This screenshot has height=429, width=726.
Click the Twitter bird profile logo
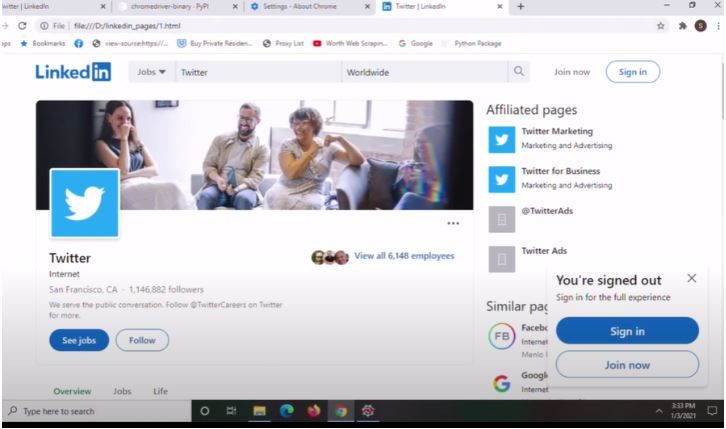point(85,203)
